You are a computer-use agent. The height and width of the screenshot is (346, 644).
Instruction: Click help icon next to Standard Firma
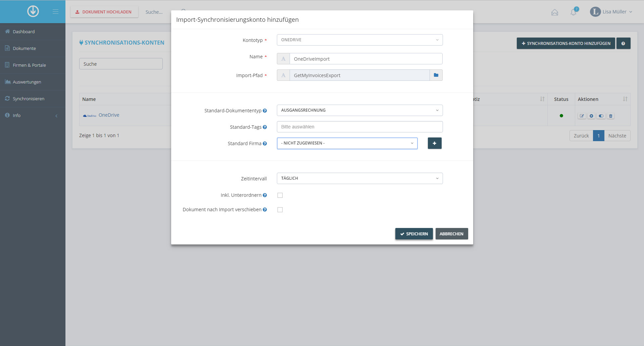265,143
